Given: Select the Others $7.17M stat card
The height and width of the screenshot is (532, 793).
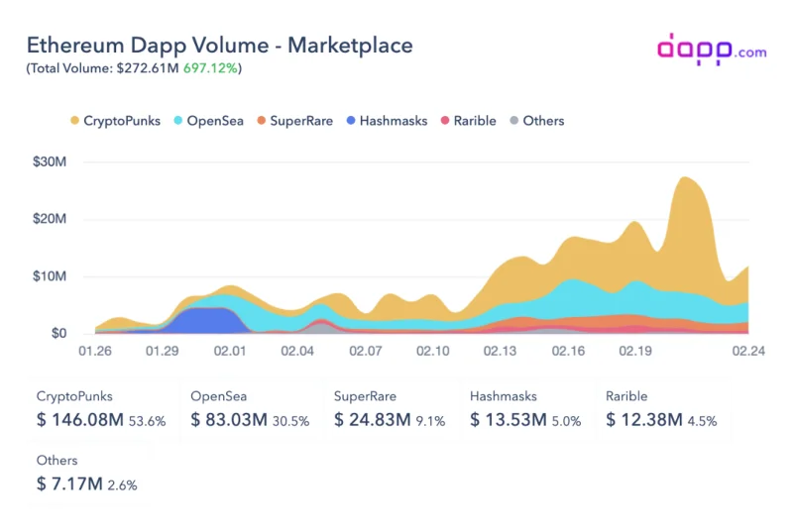Looking at the screenshot, I should pyautogui.click(x=88, y=475).
